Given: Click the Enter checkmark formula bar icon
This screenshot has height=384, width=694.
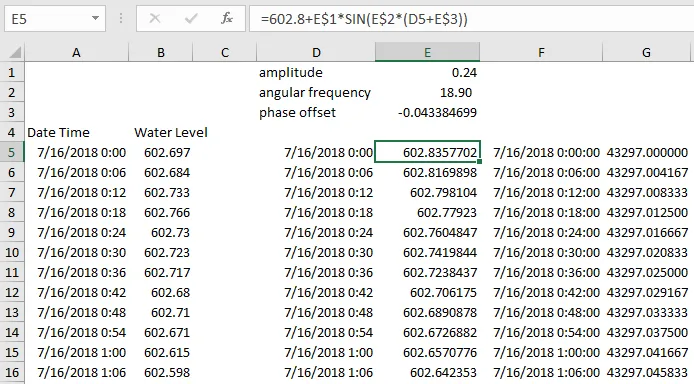Looking at the screenshot, I should (x=191, y=19).
